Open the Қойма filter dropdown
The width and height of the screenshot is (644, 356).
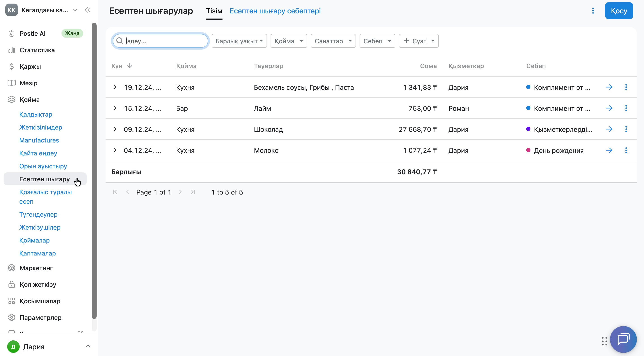[x=288, y=41]
